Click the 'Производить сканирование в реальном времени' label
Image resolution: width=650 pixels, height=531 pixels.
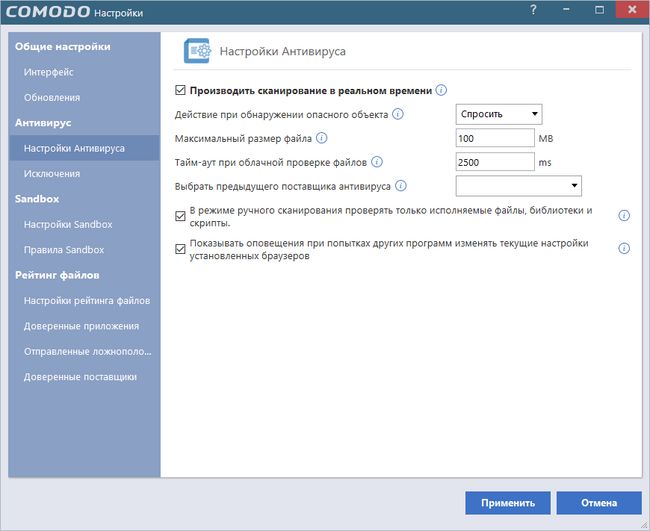(x=311, y=90)
